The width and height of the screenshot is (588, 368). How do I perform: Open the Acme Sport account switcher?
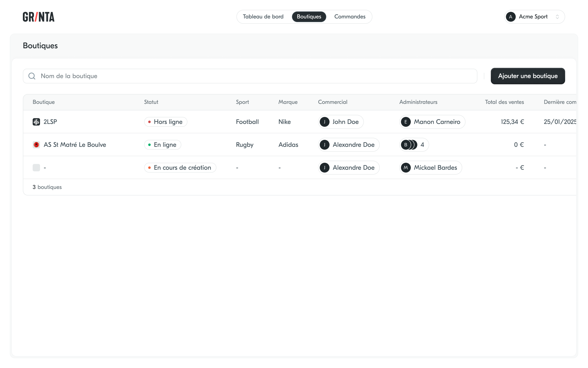click(x=557, y=17)
